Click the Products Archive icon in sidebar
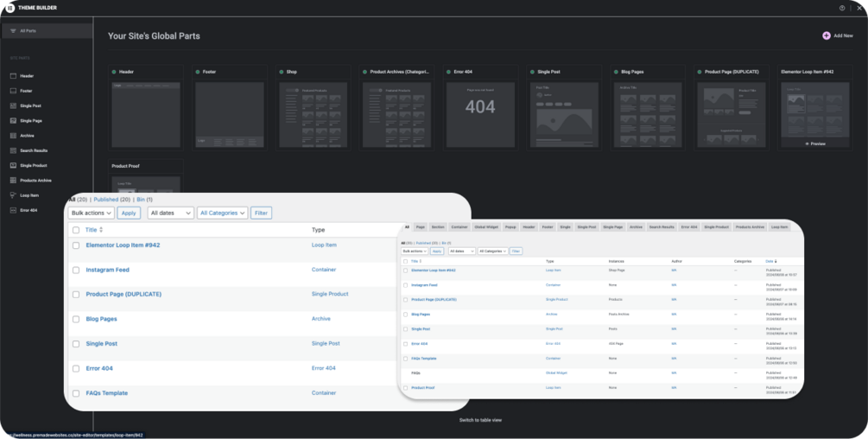868x439 pixels. [x=13, y=181]
